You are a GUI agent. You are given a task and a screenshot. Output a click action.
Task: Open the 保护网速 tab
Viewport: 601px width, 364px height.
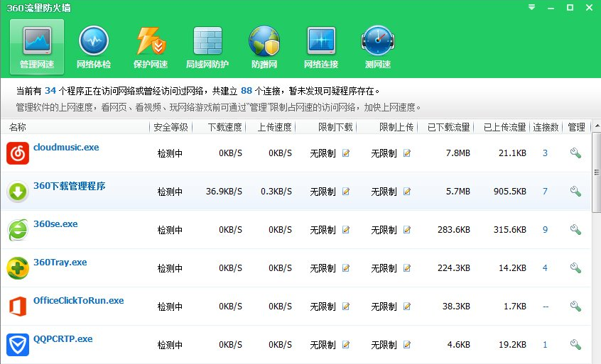coord(151,47)
